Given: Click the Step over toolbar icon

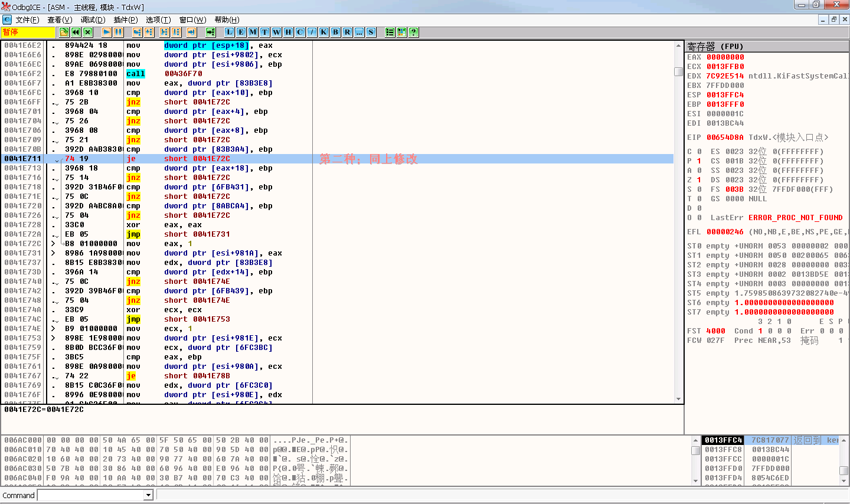Looking at the screenshot, I should coord(149,32).
